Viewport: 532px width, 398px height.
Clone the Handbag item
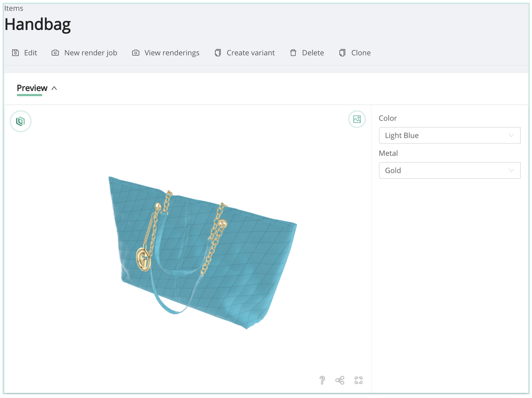[x=355, y=53]
